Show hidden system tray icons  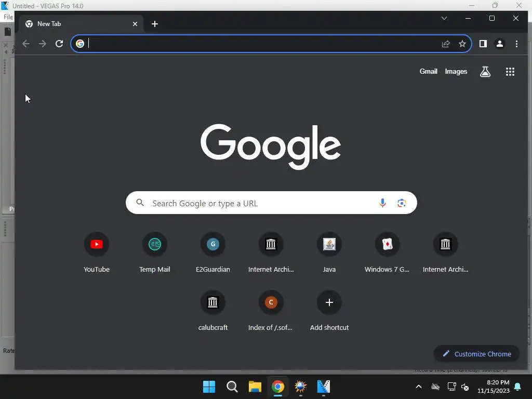[419, 387]
